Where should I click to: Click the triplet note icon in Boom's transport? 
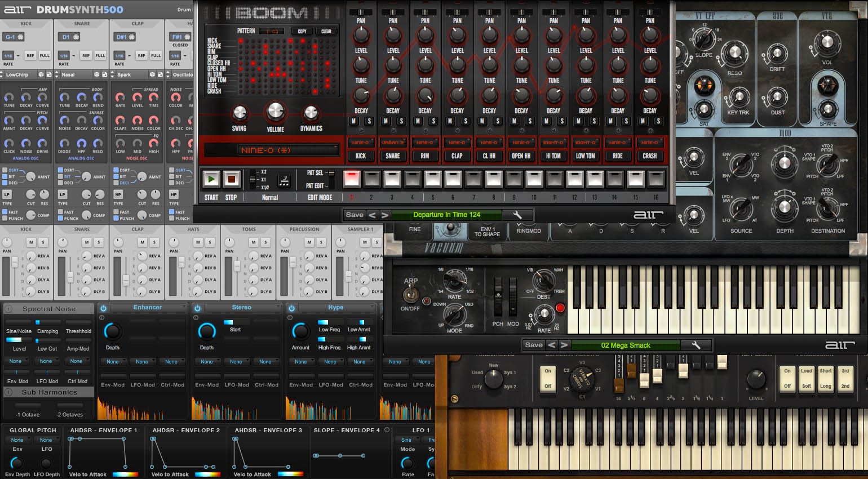[284, 180]
